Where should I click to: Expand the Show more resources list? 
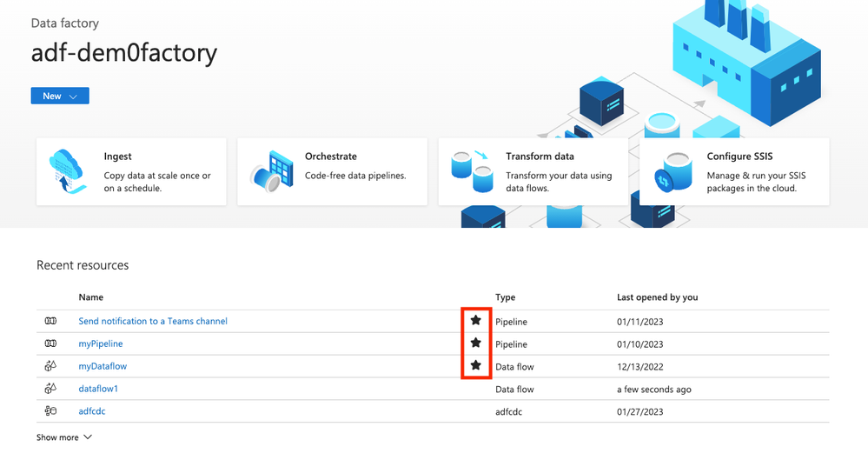pos(64,437)
